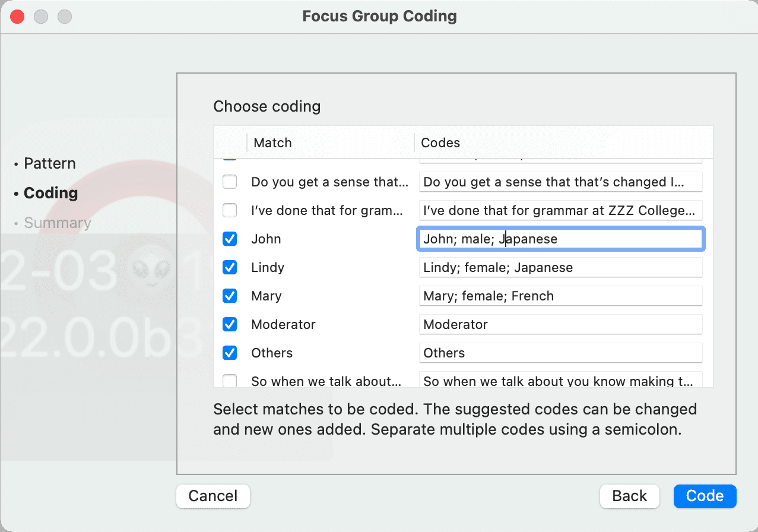Click the Others match name

pos(272,353)
